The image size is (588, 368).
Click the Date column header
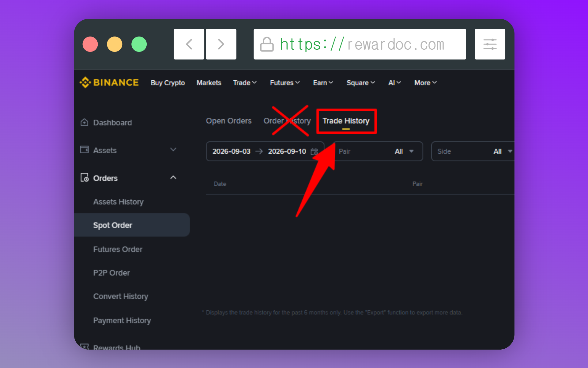tap(220, 184)
